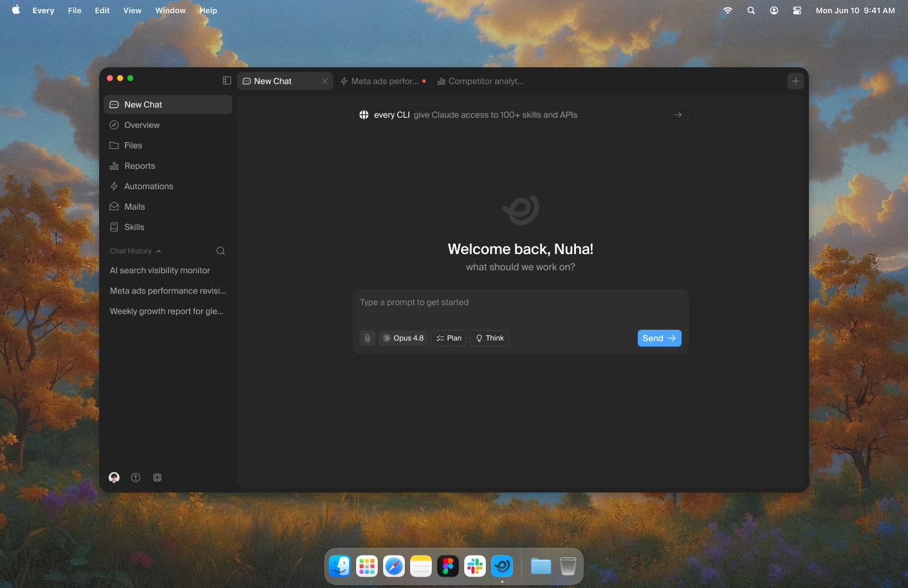Click the upload arrow icon in sidebar footer
The image size is (908, 588).
click(136, 477)
